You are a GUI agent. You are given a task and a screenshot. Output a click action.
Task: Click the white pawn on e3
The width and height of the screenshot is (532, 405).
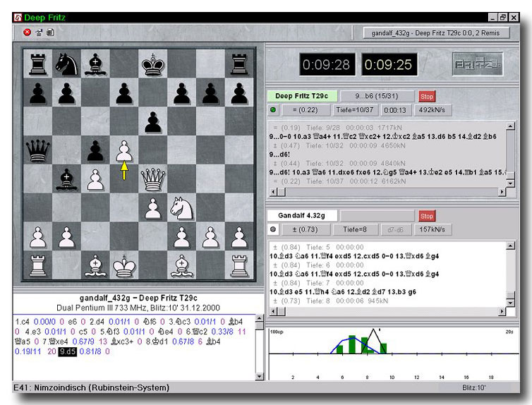click(153, 207)
